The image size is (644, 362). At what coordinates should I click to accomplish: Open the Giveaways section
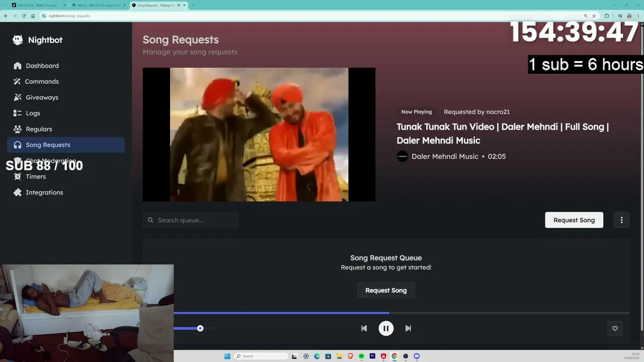coord(66,98)
